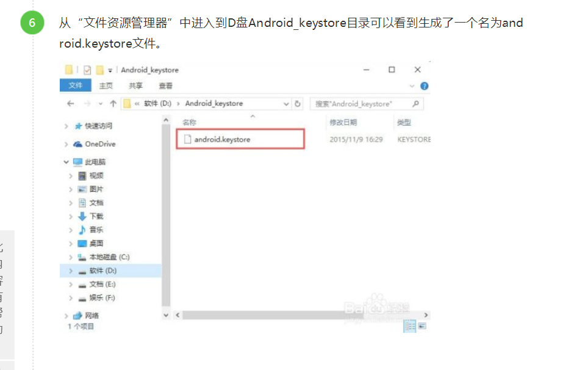Collapse the 此电脑 tree node

tap(65, 161)
